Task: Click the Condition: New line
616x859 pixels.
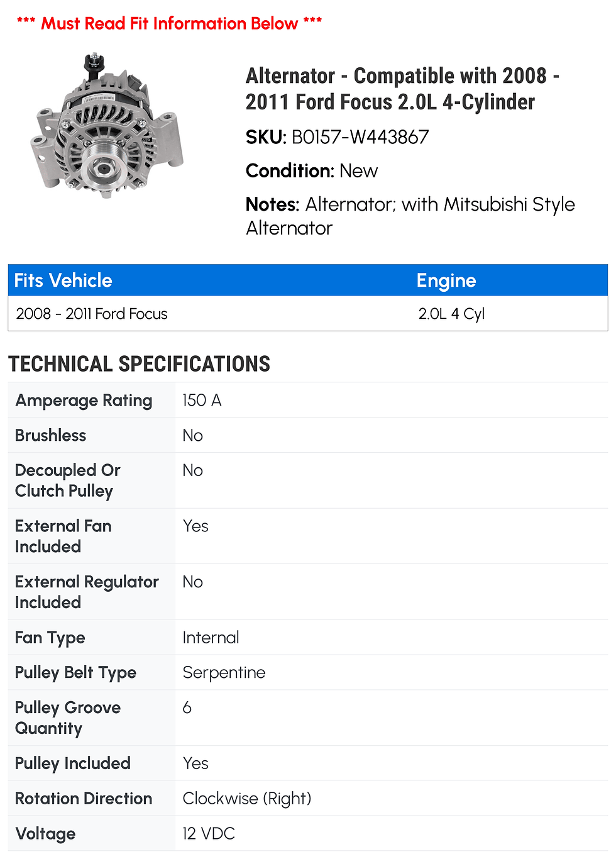Action: pos(312,171)
